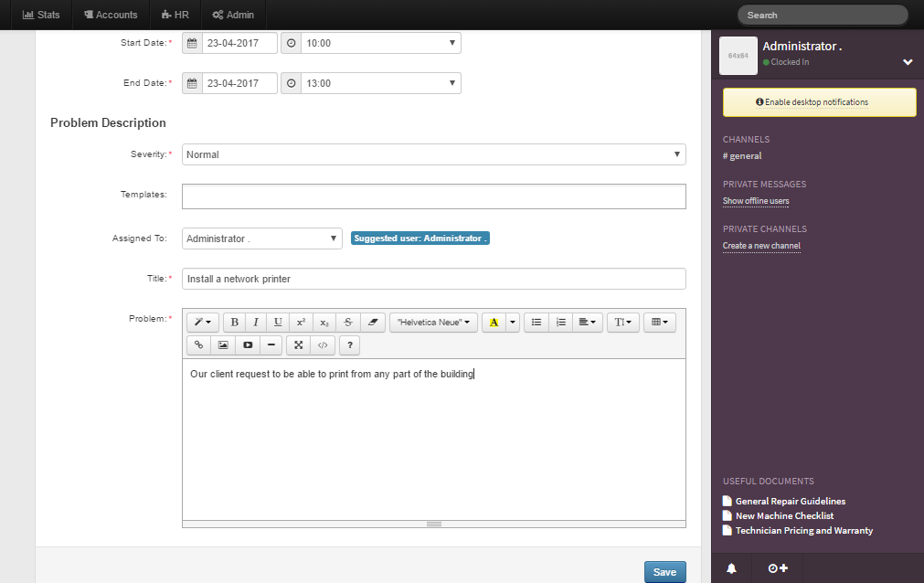Click the eraser remove-format icon
Viewport: 924px width, 583px height.
click(x=370, y=323)
